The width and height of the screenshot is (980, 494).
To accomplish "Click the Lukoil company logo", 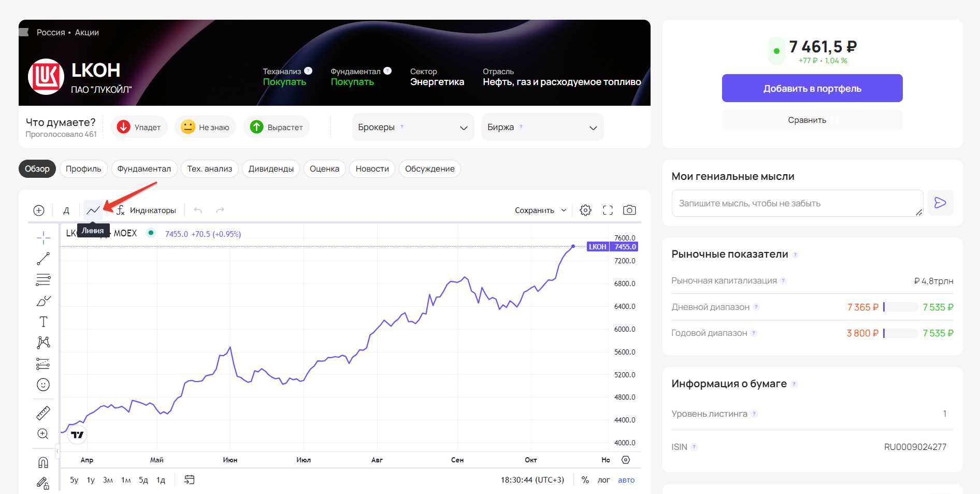I will (46, 77).
